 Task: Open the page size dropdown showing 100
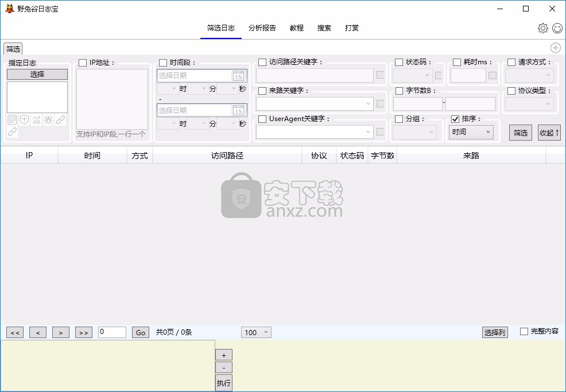(x=256, y=332)
